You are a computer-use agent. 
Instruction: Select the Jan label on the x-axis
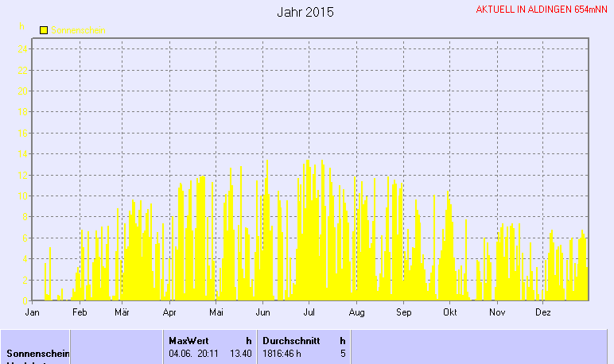33,312
